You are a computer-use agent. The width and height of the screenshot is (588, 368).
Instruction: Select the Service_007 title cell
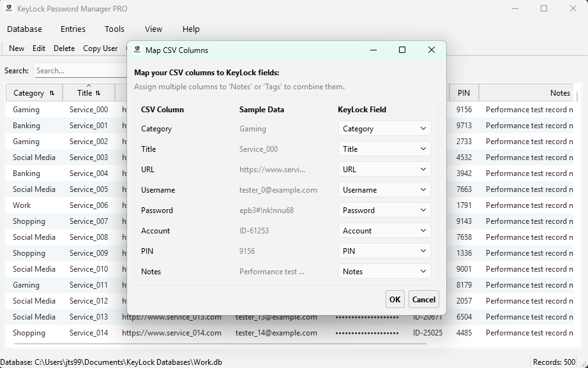[x=89, y=221]
